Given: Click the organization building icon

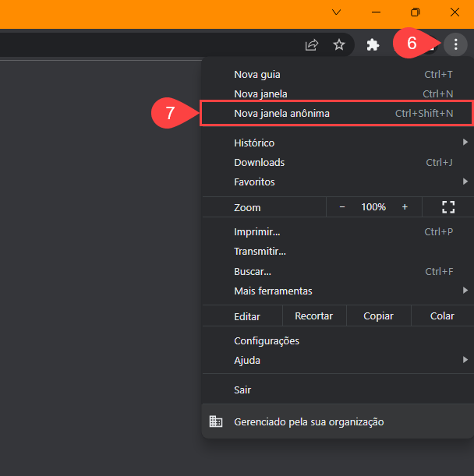Looking at the screenshot, I should click(216, 421).
